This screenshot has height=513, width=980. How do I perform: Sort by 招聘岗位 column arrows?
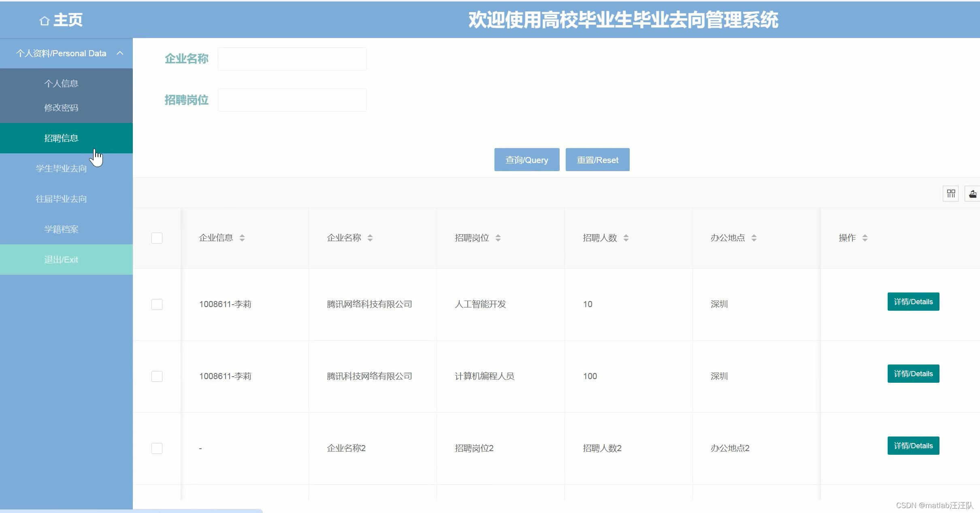point(498,238)
